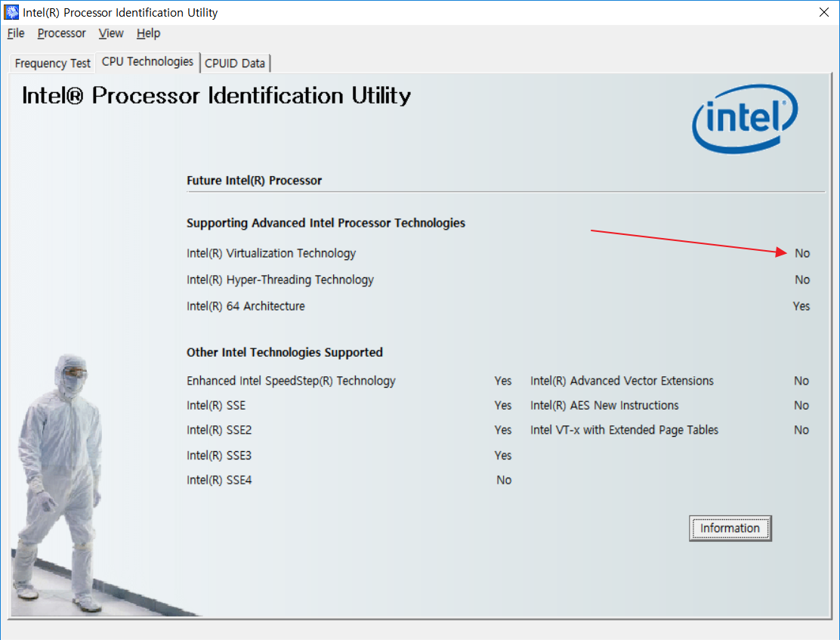Click the SpeedStep 'Yes' value

tap(502, 381)
